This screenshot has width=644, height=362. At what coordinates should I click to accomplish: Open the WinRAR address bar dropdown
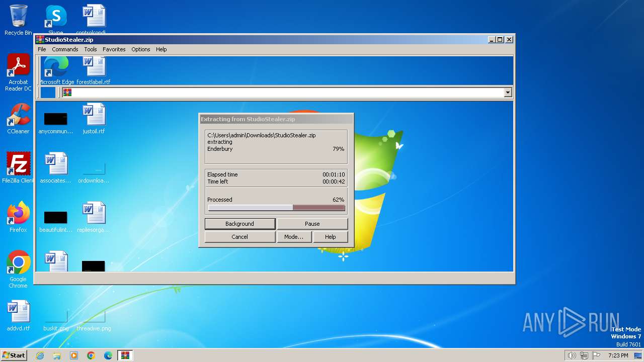[508, 93]
